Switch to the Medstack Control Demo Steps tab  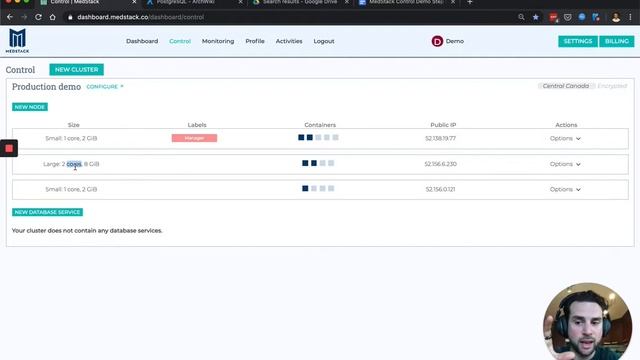pyautogui.click(x=406, y=2)
